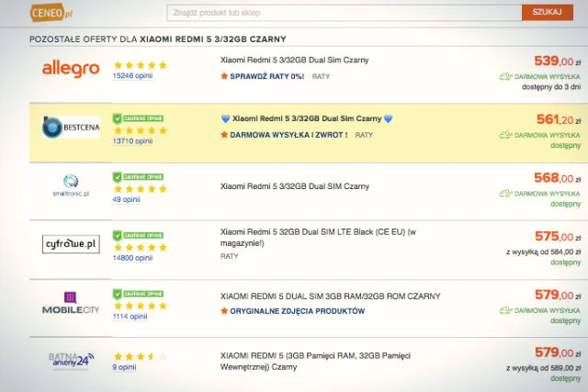The width and height of the screenshot is (588, 392).
Task: Click the orange SZUKAJ button
Action: pos(548,12)
